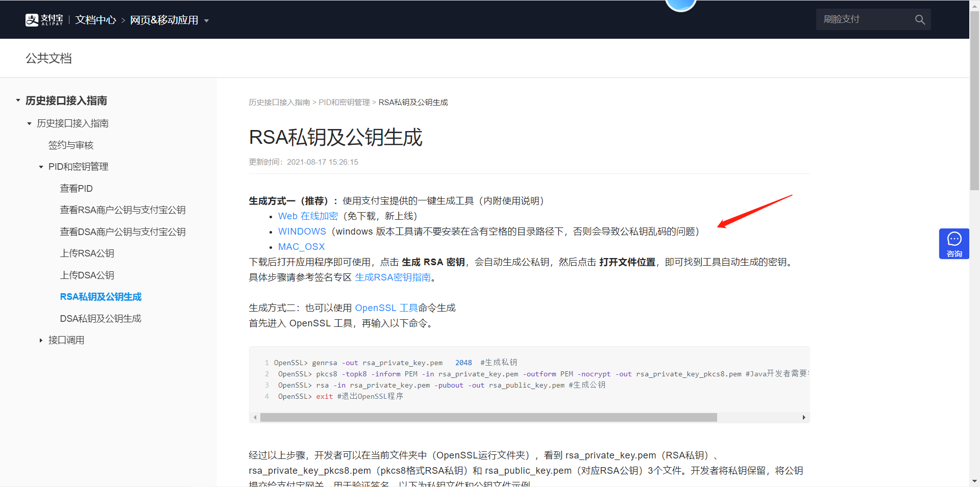The width and height of the screenshot is (980, 487).
Task: Click code line 3 rsa -pubout command
Action: tap(442, 385)
